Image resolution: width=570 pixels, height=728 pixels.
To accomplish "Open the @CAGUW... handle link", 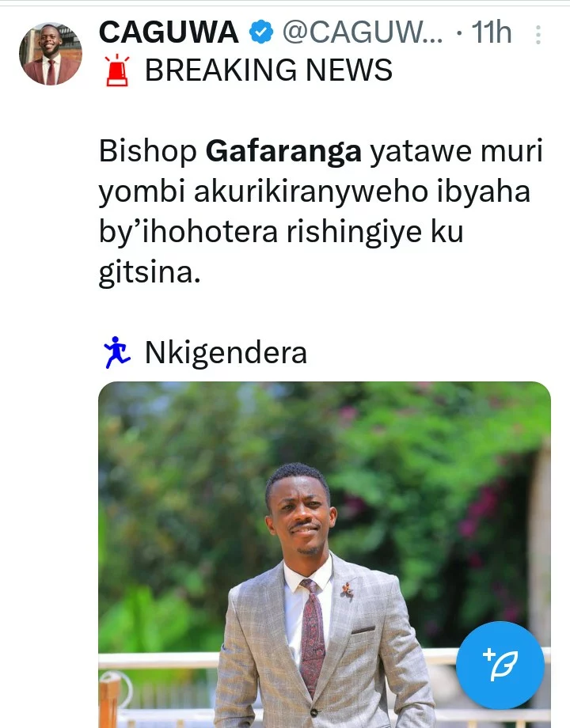I will click(x=363, y=32).
